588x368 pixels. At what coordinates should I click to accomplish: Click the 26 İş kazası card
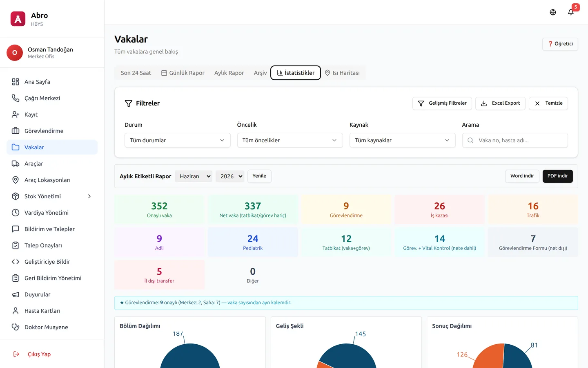coord(440,209)
